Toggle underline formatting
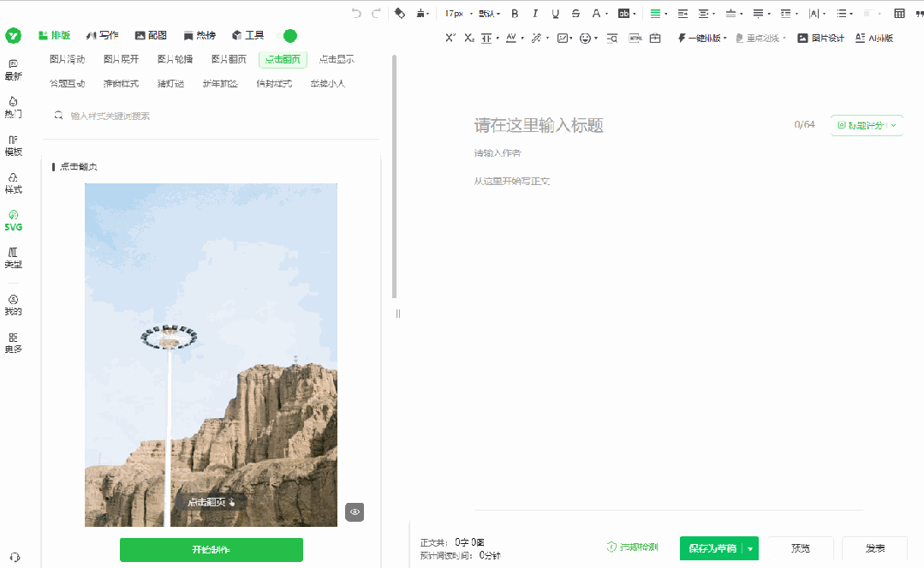924x568 pixels. pyautogui.click(x=555, y=13)
